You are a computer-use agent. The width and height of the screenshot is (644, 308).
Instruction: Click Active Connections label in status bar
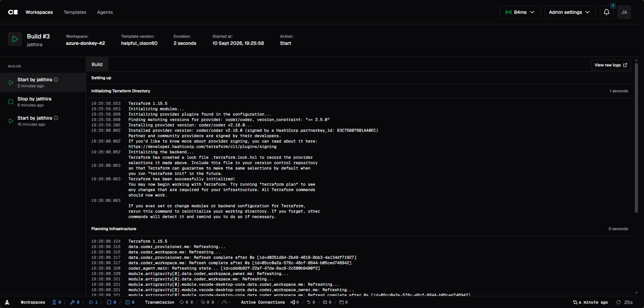tap(263, 302)
